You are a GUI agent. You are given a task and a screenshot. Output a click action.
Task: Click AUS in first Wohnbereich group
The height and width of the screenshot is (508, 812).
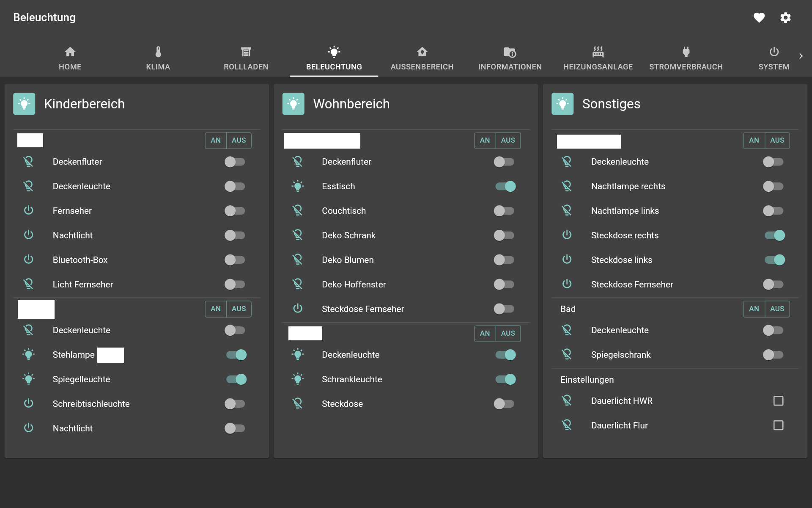pyautogui.click(x=508, y=141)
